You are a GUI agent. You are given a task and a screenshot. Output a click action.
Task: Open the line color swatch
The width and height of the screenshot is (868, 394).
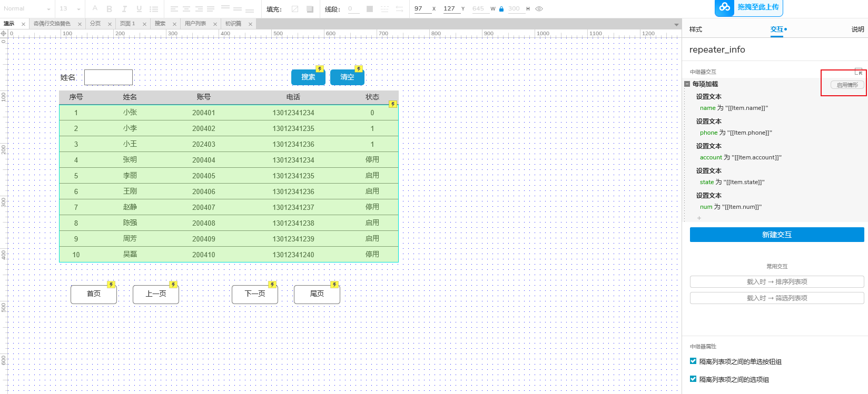pyautogui.click(x=370, y=9)
